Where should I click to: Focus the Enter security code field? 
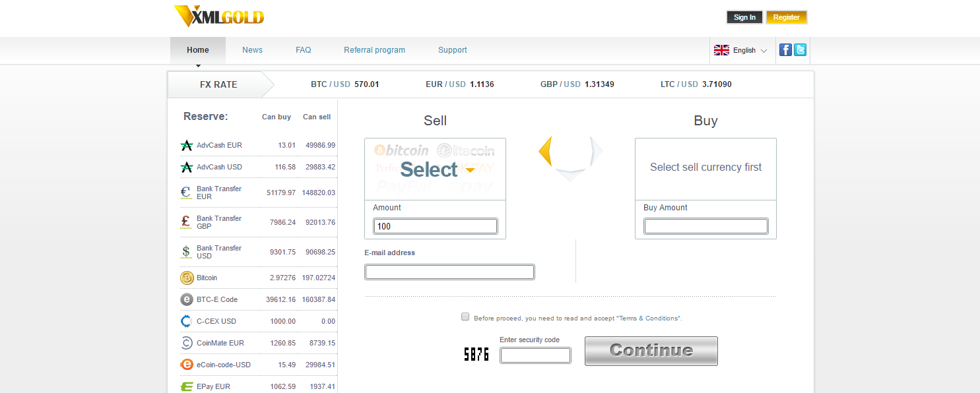tap(535, 355)
